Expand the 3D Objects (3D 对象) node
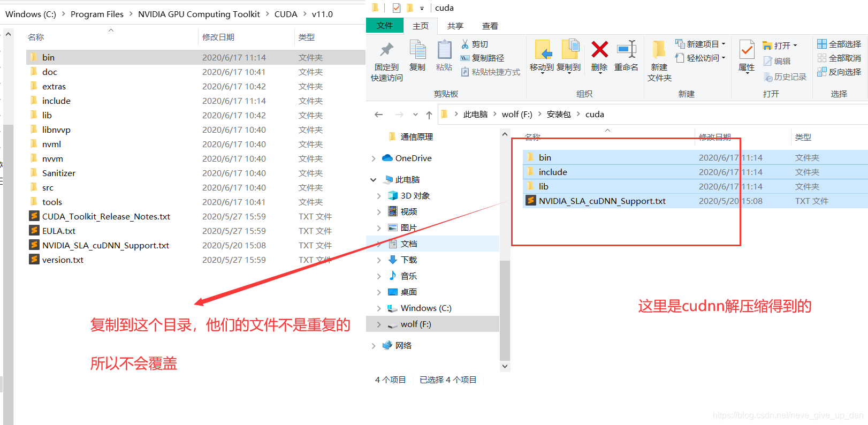The width and height of the screenshot is (868, 425). tap(379, 196)
